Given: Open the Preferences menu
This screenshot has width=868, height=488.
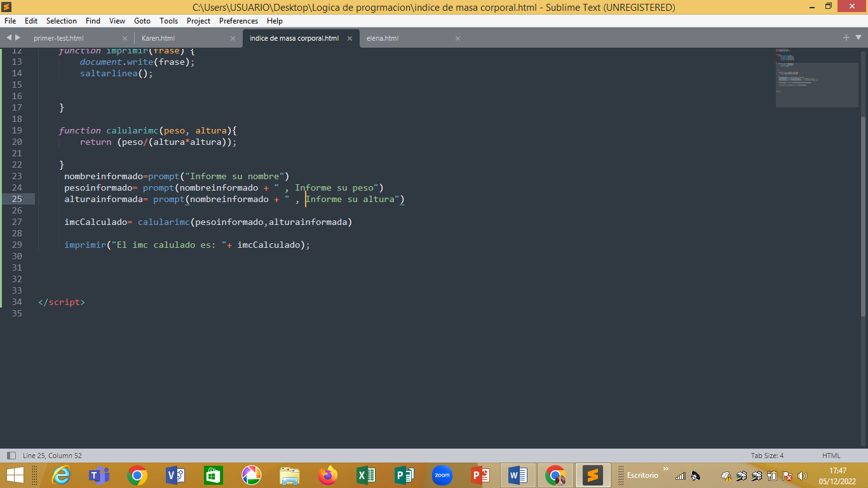Looking at the screenshot, I should click(239, 21).
